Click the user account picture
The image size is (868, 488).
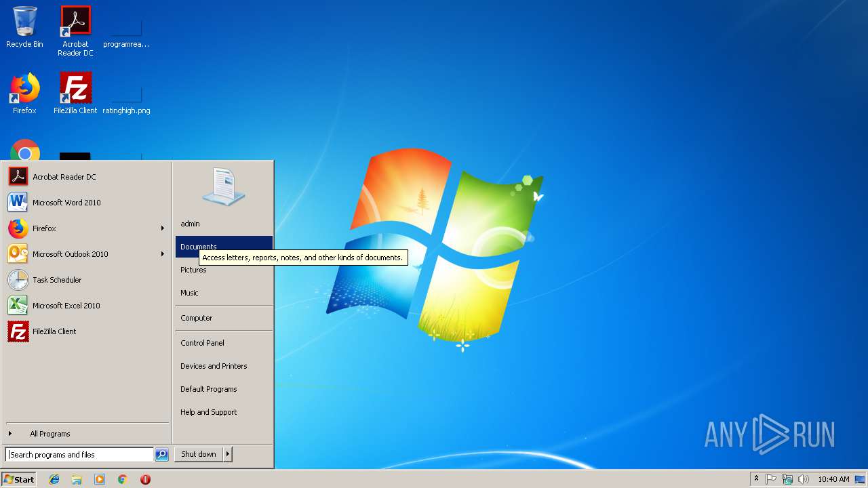(224, 187)
